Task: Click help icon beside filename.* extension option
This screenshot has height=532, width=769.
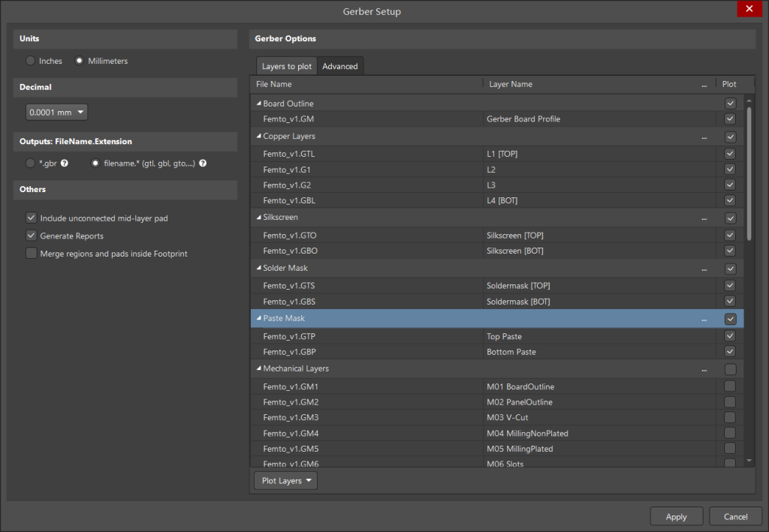Action: (203, 163)
